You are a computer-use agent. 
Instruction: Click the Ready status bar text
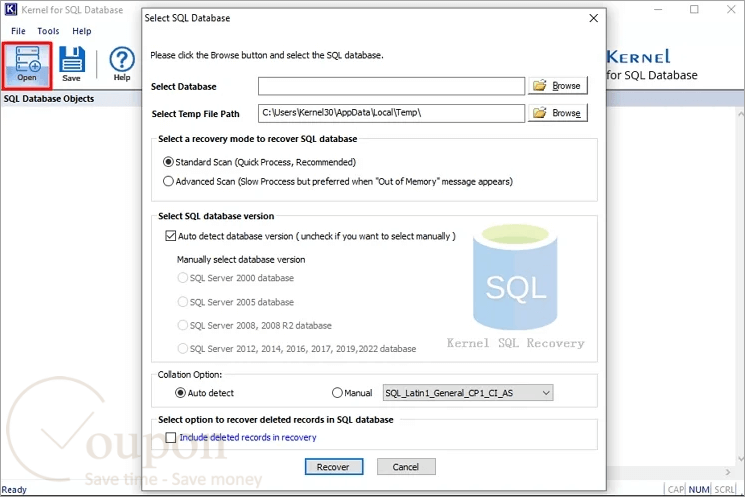(x=14, y=489)
